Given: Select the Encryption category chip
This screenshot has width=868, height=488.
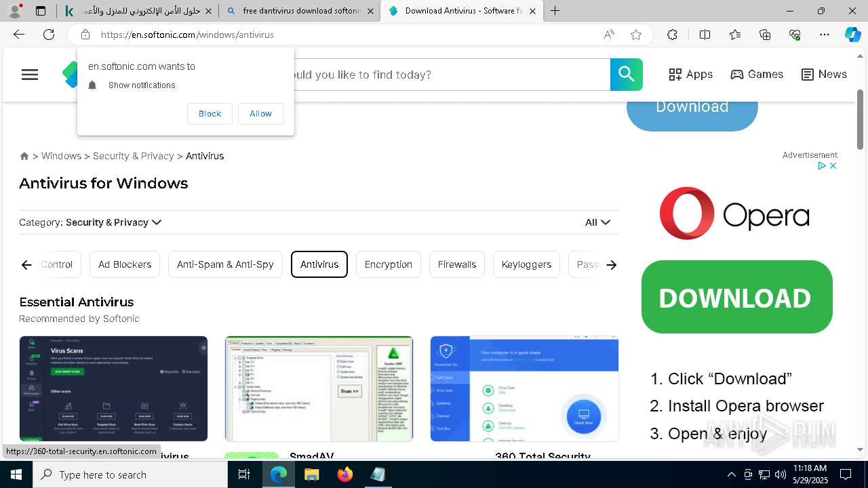Looking at the screenshot, I should coord(389,264).
